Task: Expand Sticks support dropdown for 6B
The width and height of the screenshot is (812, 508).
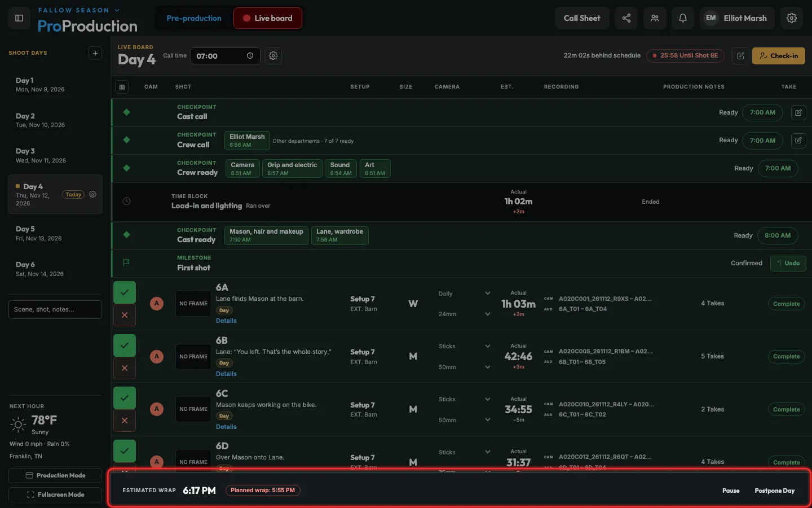Action: (x=464, y=347)
